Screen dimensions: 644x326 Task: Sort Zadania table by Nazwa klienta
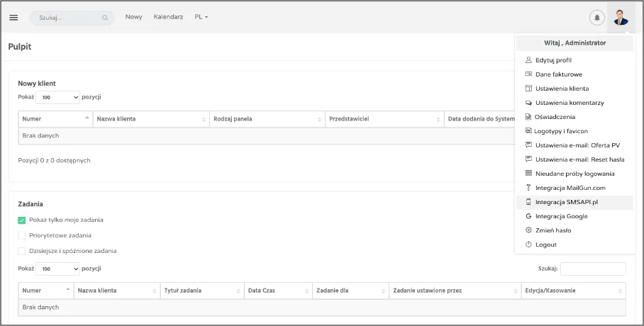tap(117, 291)
